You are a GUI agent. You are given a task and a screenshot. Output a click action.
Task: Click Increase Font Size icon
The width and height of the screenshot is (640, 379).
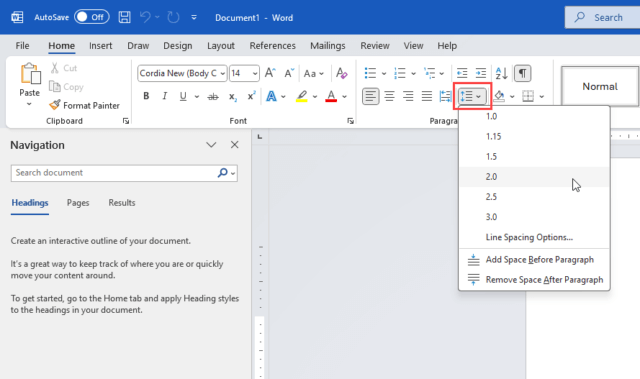coord(270,73)
